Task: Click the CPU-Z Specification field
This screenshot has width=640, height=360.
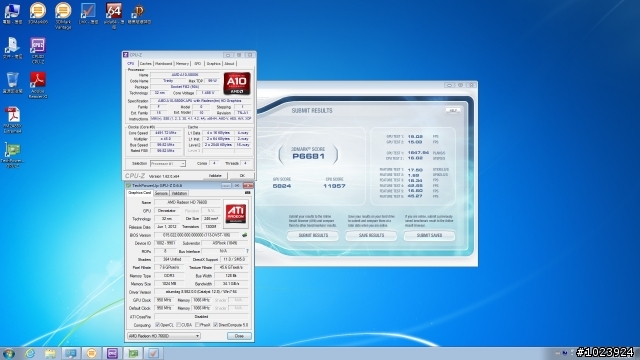Action: coord(201,101)
